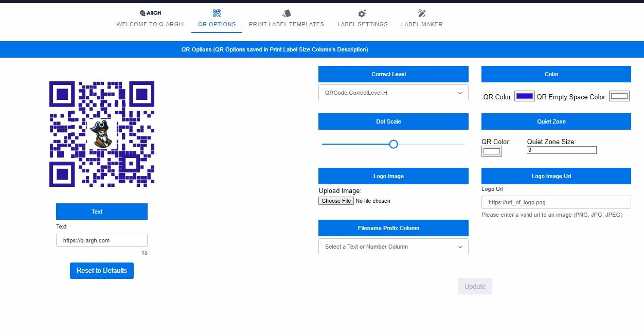Adjust the Dot Scale slider handle
Image resolution: width=644 pixels, height=332 pixels.
393,144
